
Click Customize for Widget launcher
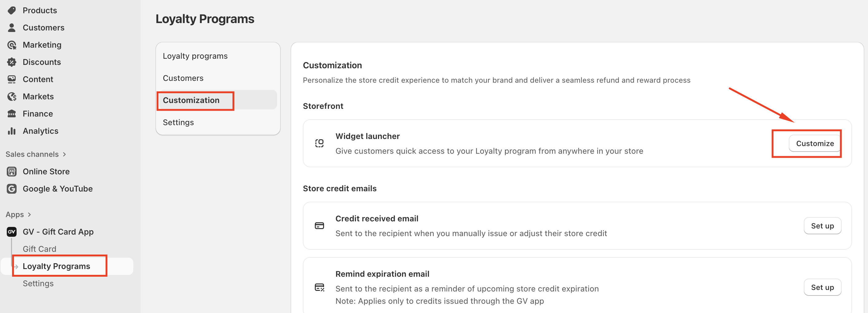click(815, 143)
